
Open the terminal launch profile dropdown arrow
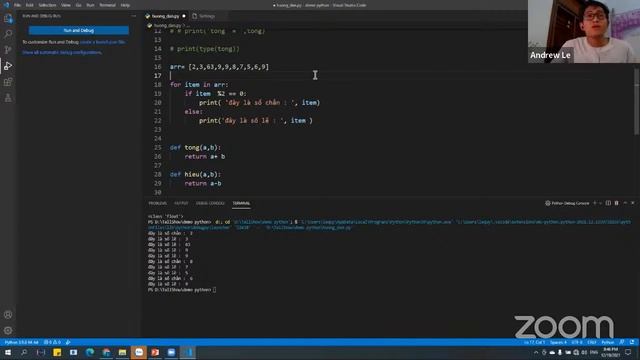point(600,203)
